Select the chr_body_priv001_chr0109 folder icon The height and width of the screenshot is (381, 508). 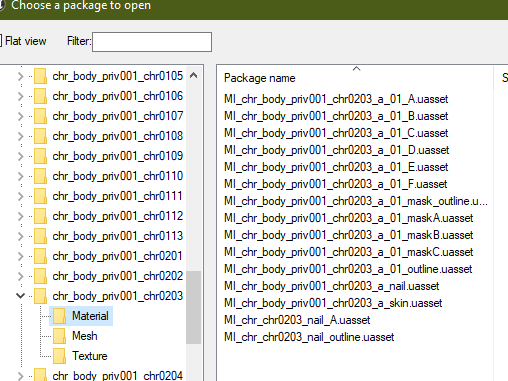click(x=40, y=156)
